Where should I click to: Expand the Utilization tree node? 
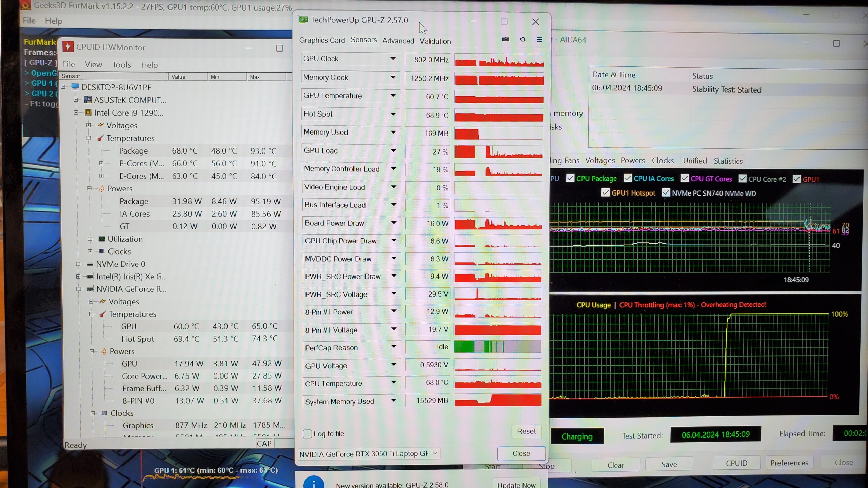tap(90, 239)
